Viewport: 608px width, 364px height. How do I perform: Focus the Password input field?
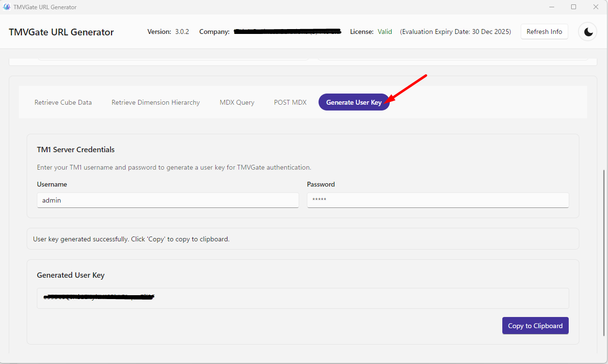pyautogui.click(x=438, y=200)
